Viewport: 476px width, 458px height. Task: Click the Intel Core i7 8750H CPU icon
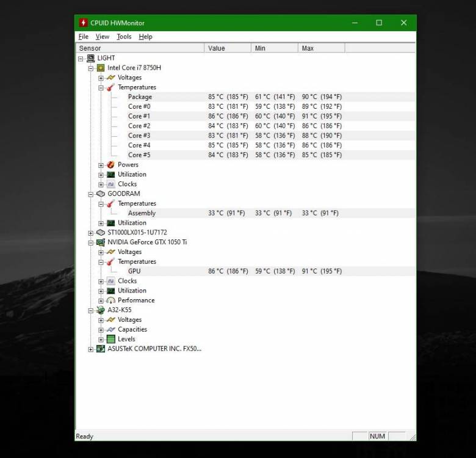coord(101,68)
